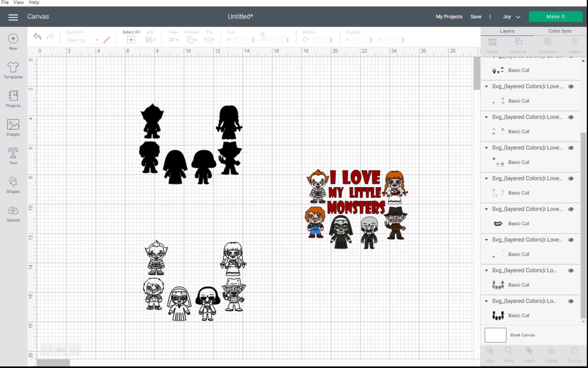Click the UnGroup icon

pos(518,42)
